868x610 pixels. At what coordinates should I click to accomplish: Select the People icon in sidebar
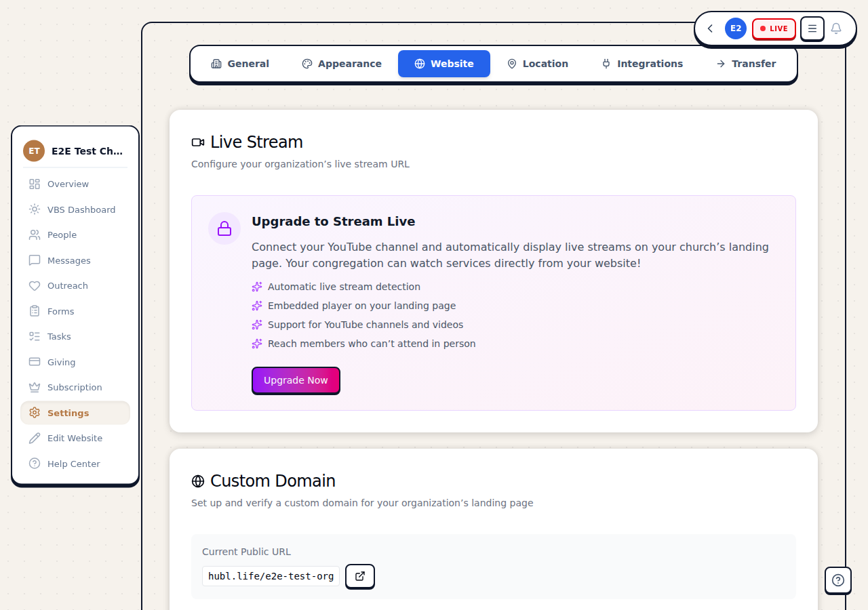35,235
